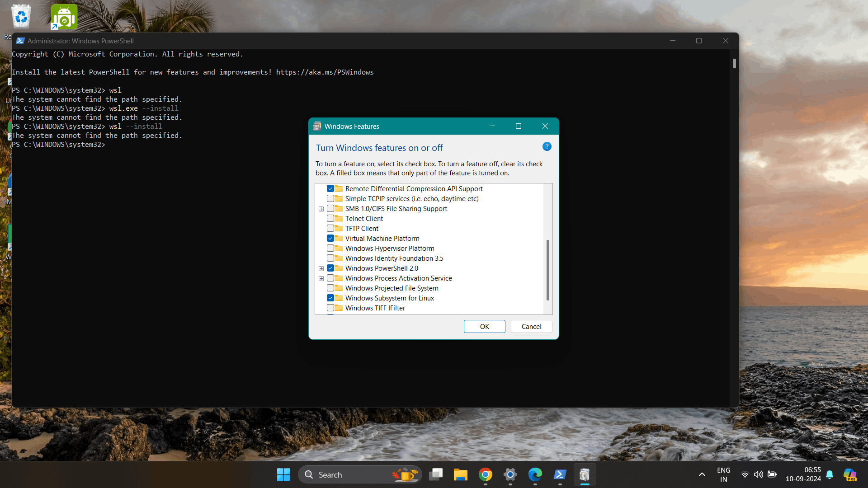This screenshot has height=488, width=868.
Task: Expand SMB 1.0/CIFS File Sharing Support
Action: tap(321, 209)
